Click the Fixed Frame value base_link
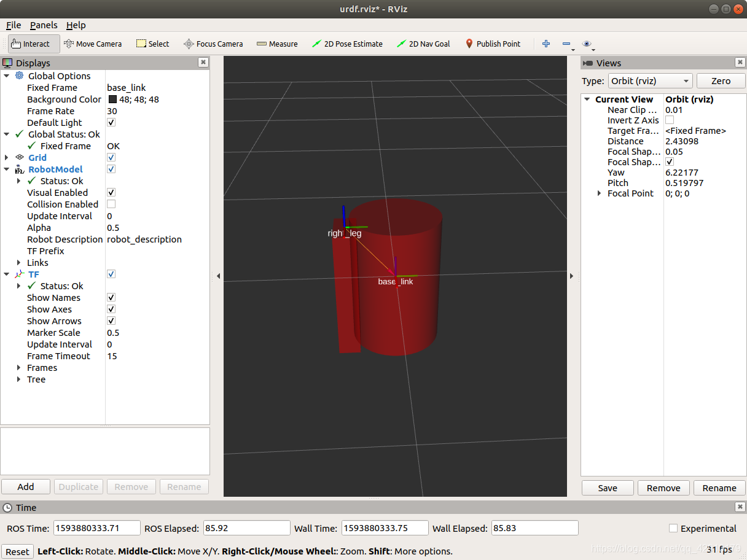 point(127,87)
